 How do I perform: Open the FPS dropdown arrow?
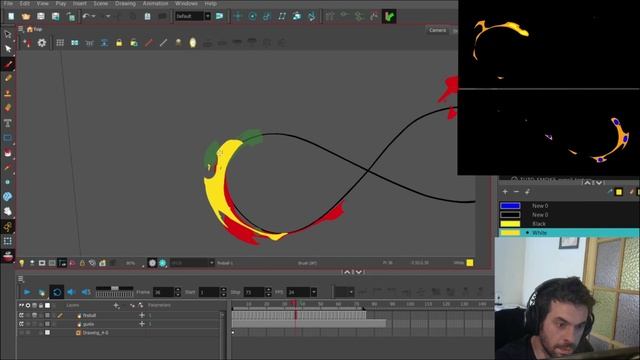click(313, 292)
